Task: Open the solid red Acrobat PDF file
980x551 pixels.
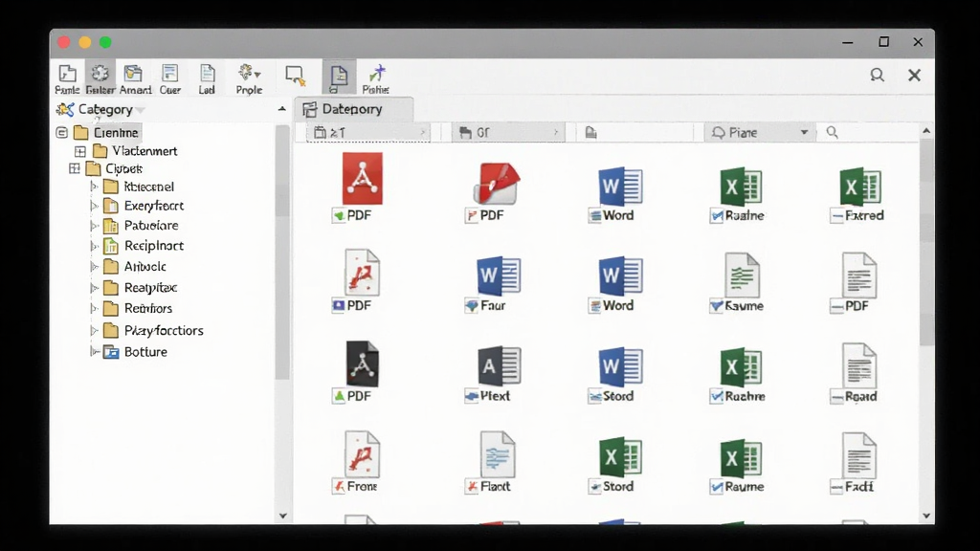Action: (x=363, y=179)
